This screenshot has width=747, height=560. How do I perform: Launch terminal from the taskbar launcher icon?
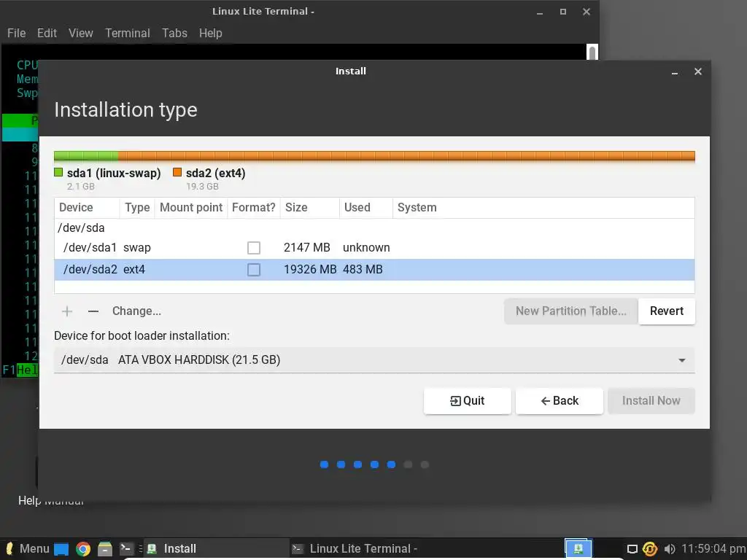pos(127,548)
